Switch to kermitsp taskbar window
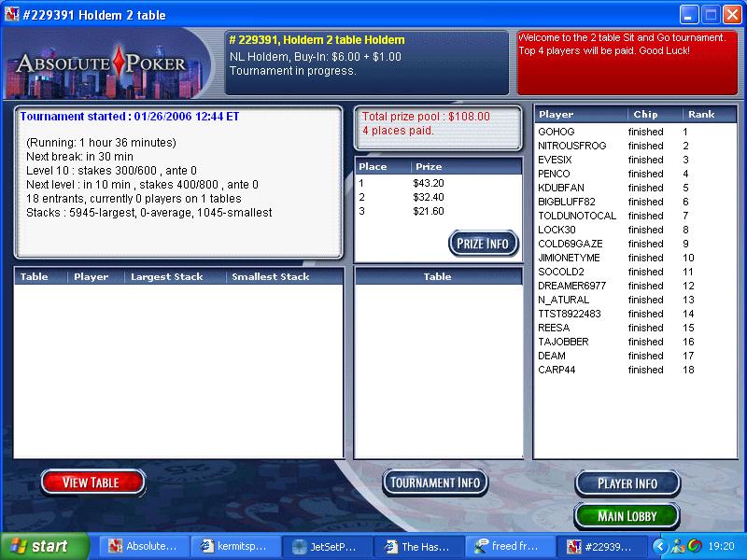Image resolution: width=747 pixels, height=560 pixels. (235, 546)
